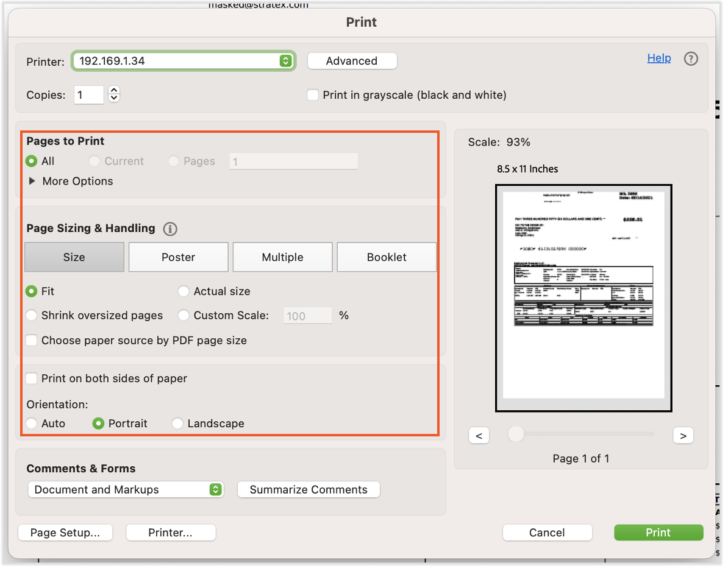Image resolution: width=728 pixels, height=568 pixels.
Task: Select Landscape orientation
Action: click(177, 423)
